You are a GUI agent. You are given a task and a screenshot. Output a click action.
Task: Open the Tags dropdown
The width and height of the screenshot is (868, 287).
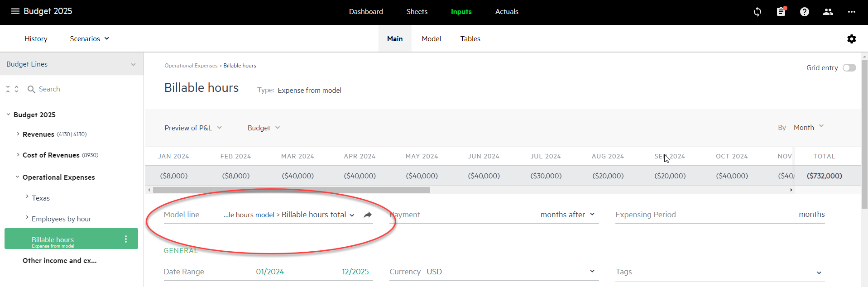[x=819, y=273]
